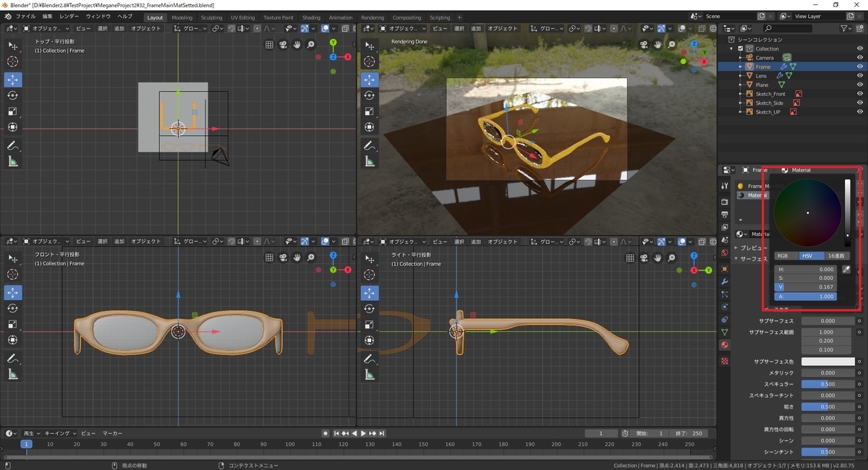The width and height of the screenshot is (868, 470).
Task: Hide the Camera object in outliner
Action: coord(860,57)
